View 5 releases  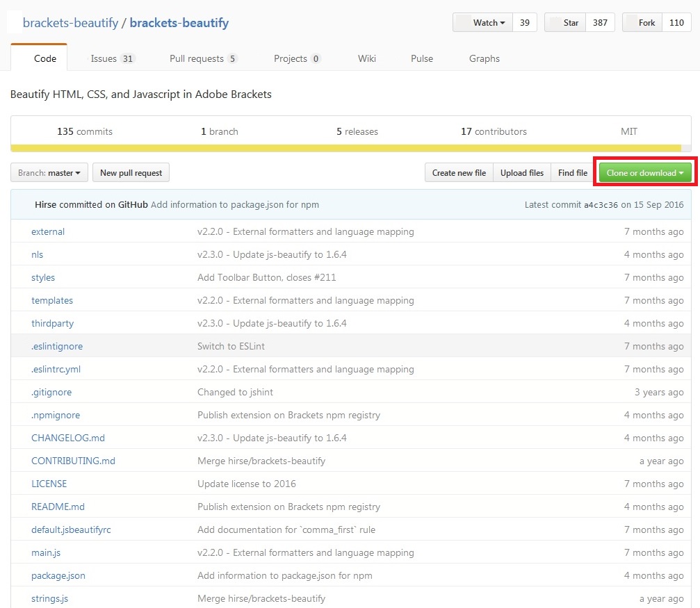tap(357, 131)
